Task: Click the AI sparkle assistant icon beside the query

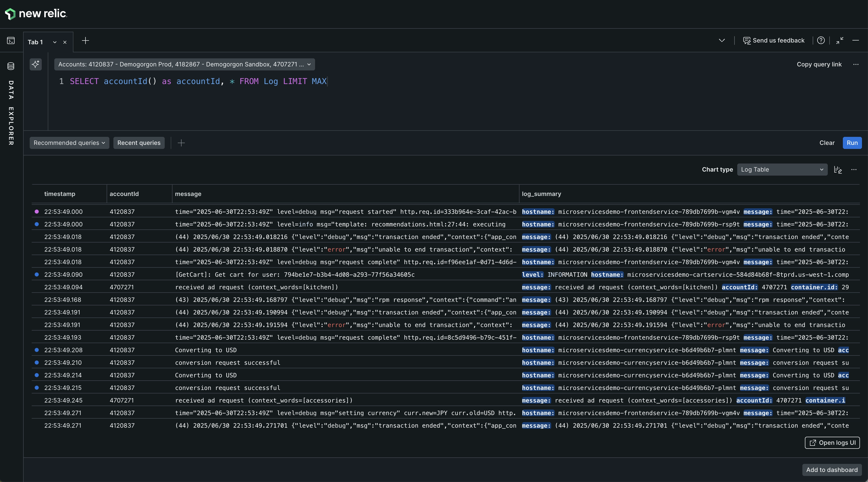Action: [36, 64]
